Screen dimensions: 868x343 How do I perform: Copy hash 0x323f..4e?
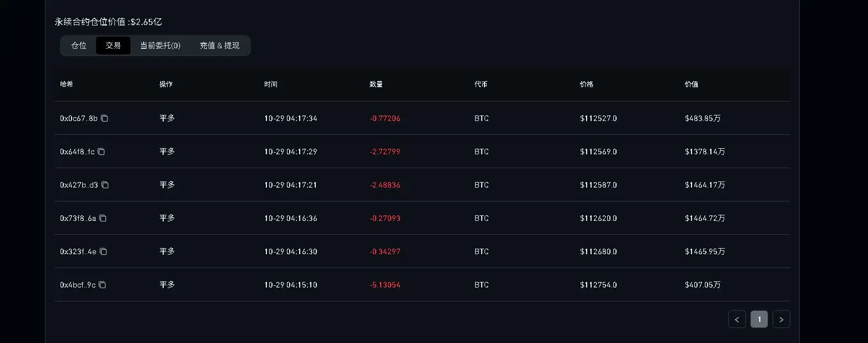coord(103,251)
